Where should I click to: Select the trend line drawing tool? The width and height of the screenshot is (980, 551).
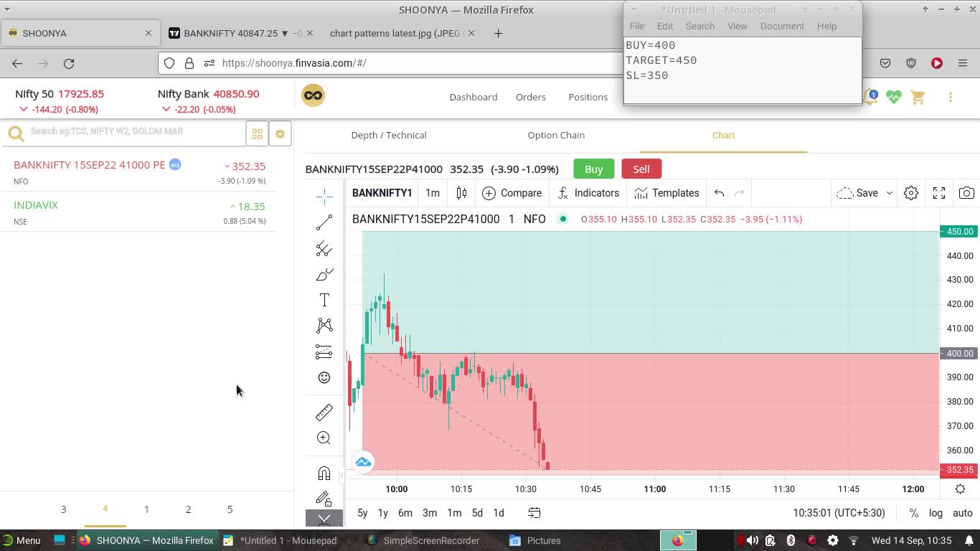(x=324, y=222)
